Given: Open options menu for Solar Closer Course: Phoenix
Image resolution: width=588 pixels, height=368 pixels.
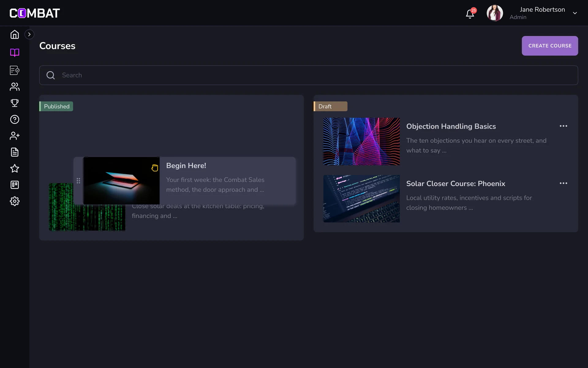Looking at the screenshot, I should pyautogui.click(x=563, y=183).
